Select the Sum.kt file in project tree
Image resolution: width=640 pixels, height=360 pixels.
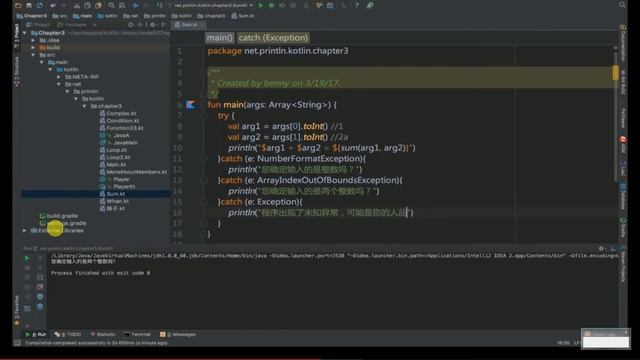point(96,194)
